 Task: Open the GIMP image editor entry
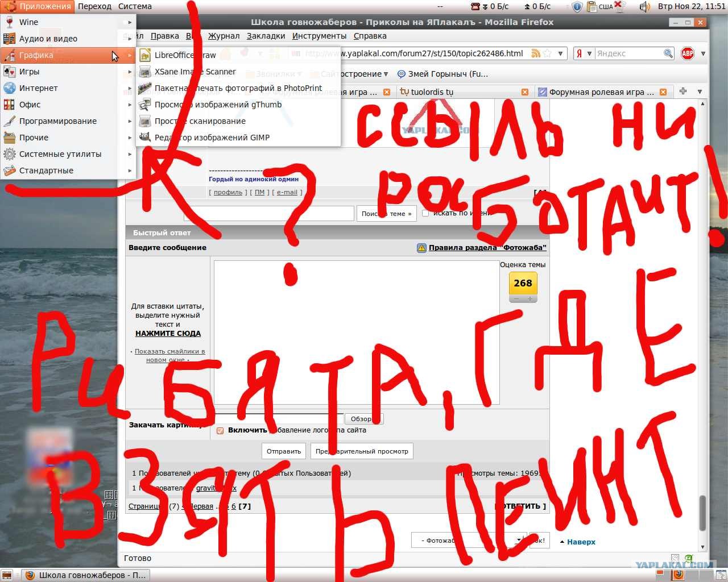click(238, 138)
